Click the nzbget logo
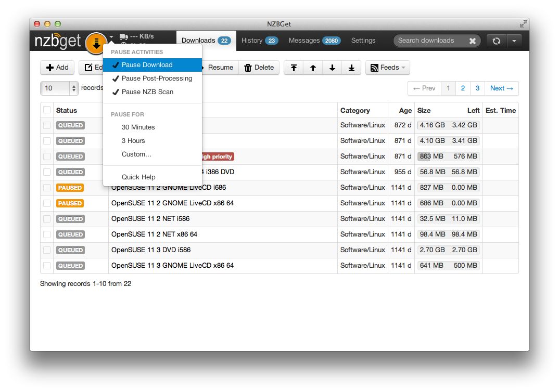Viewport: 559px width, 392px height. pos(58,41)
